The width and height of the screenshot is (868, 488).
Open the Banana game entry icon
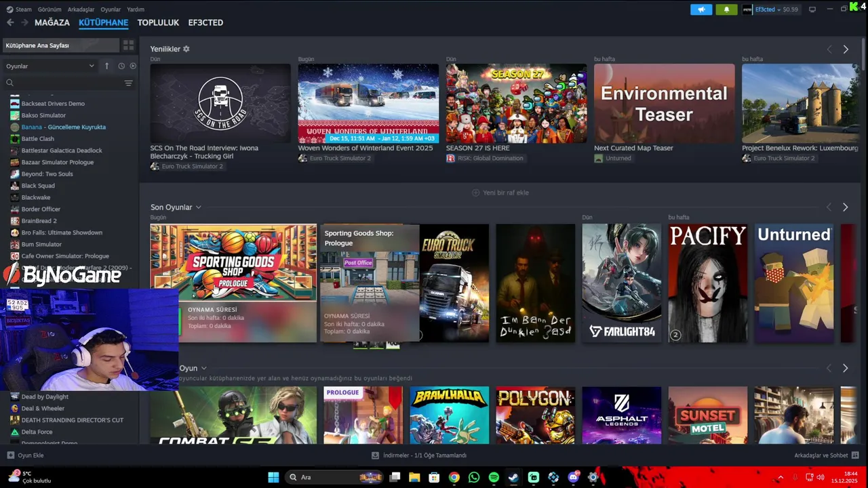click(x=15, y=127)
